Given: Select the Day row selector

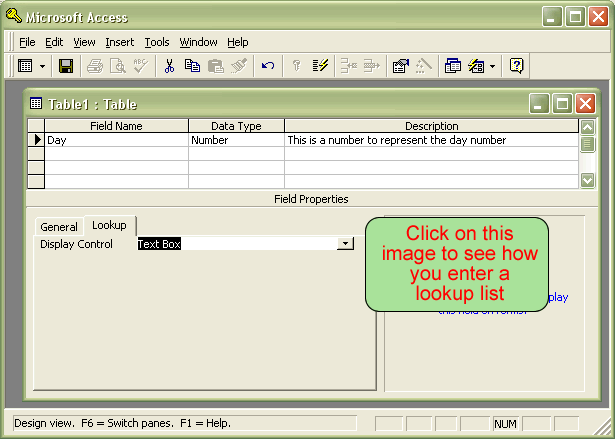Looking at the screenshot, I should click(36, 140).
